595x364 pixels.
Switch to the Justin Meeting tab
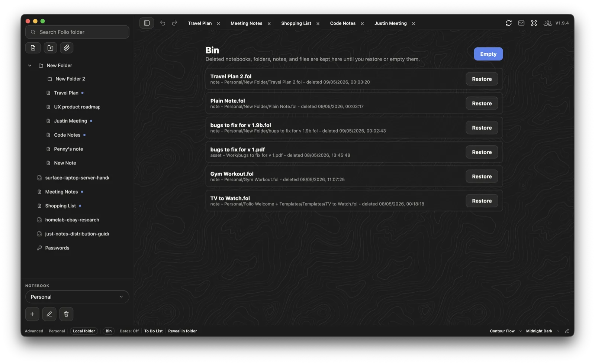[390, 23]
